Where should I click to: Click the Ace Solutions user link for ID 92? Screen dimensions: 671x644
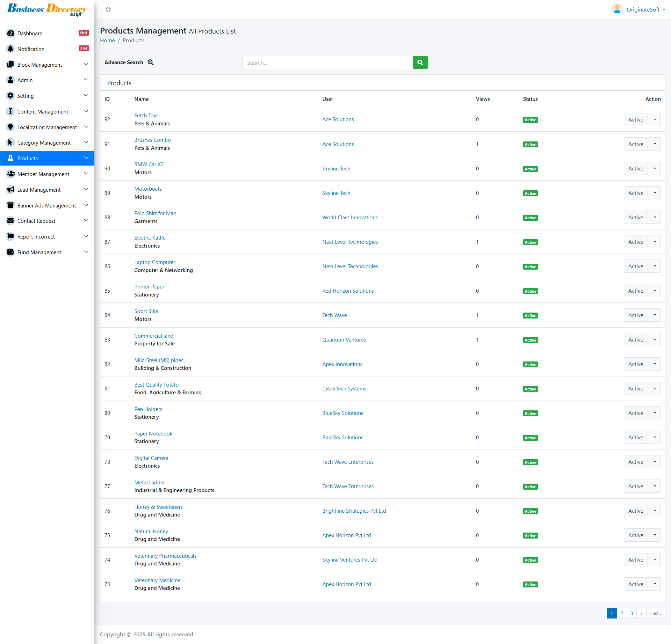[x=338, y=119]
